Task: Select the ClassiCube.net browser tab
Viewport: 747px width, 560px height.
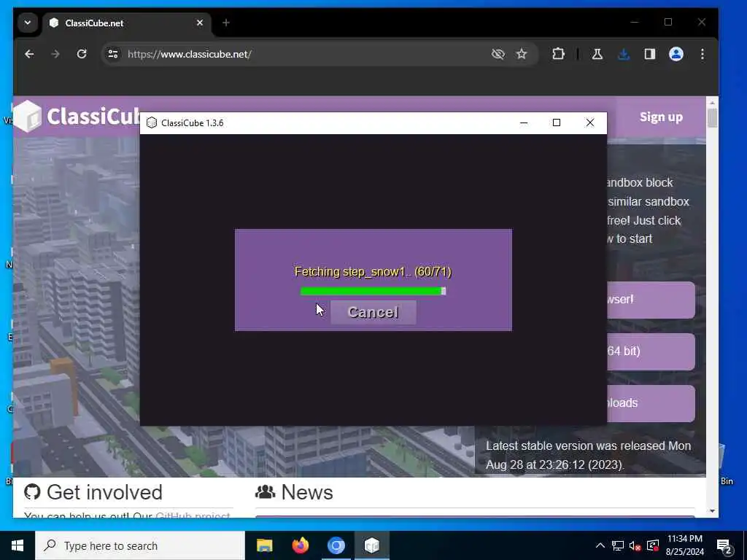Action: 127,23
